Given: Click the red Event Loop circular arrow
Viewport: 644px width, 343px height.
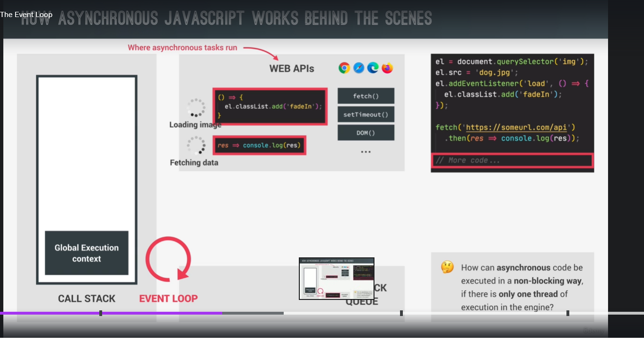Looking at the screenshot, I should (168, 259).
